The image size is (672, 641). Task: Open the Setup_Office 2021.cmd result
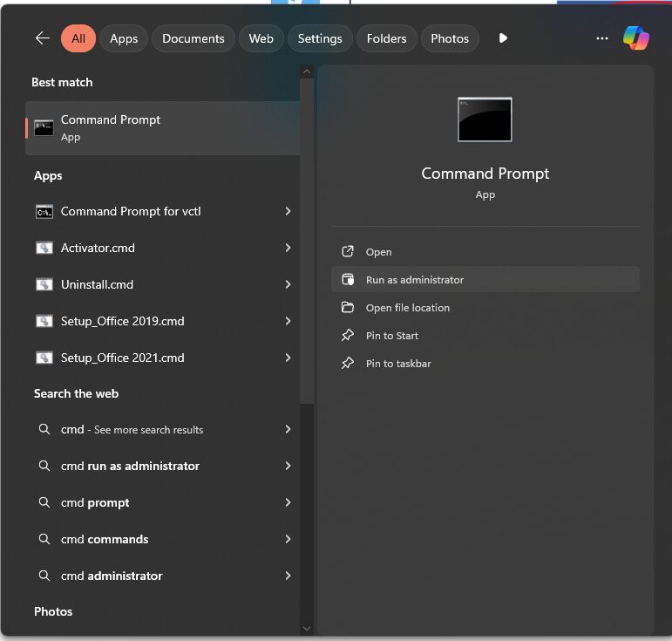coord(162,358)
